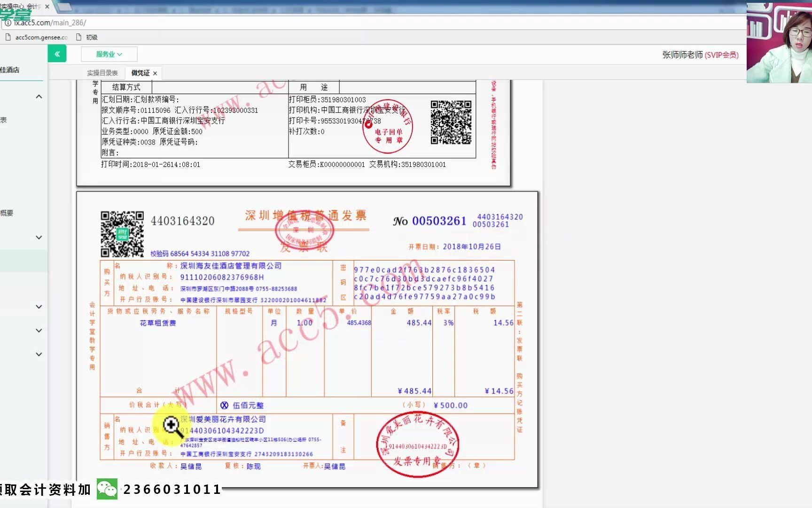Click the 概要 sidebar item
Screen dimensions: 812x508
pos(7,213)
